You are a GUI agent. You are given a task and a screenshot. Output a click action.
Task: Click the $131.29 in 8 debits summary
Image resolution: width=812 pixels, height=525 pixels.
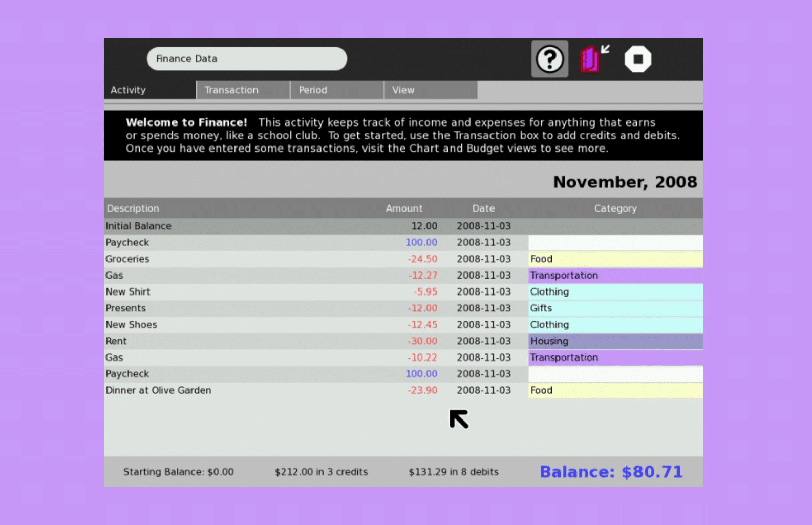click(454, 472)
